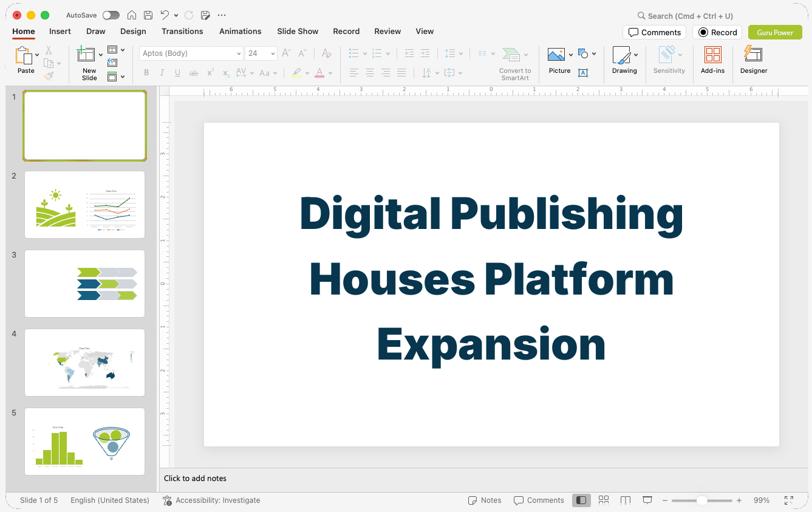812x512 pixels.
Task: Toggle Bold formatting
Action: [x=146, y=73]
